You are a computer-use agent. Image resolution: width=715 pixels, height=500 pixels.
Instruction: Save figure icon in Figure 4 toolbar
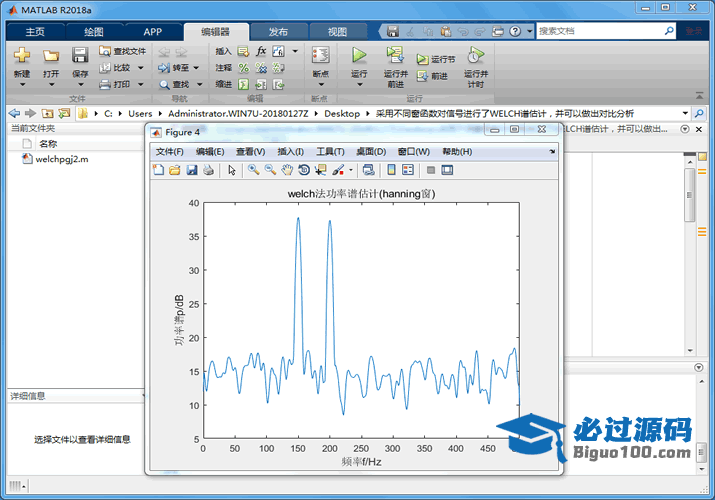192,170
